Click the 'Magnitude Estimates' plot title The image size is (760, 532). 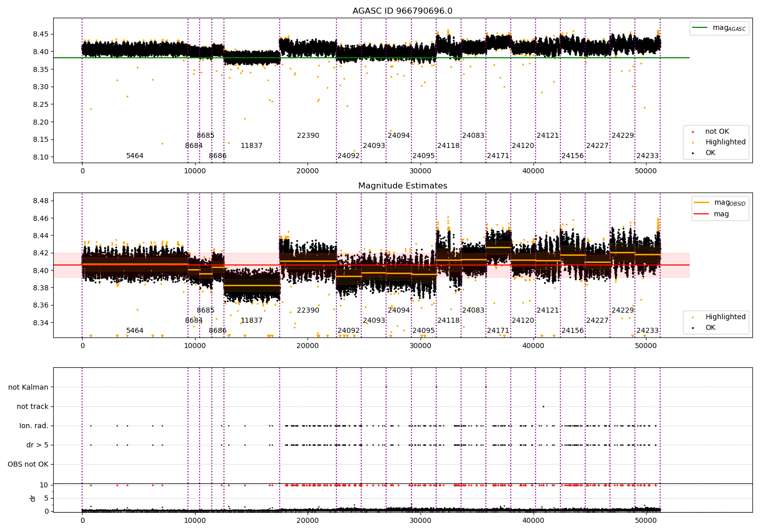[x=403, y=186]
